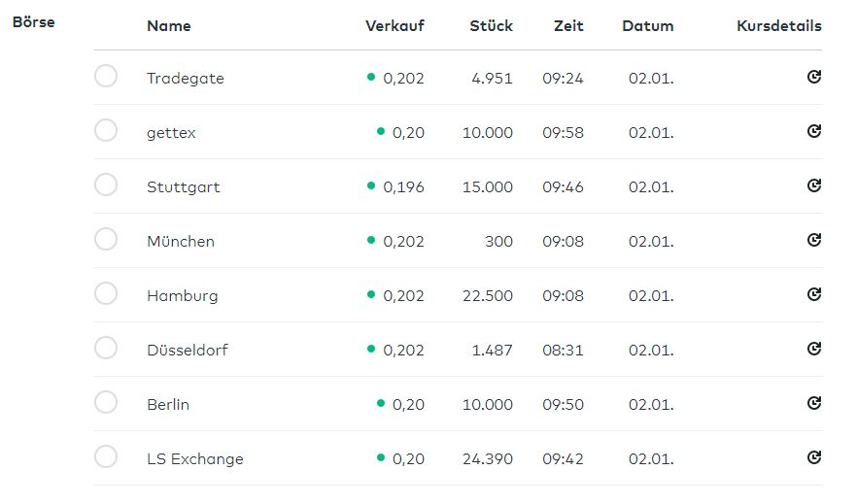Click München row Kursdetails icon
This screenshot has width=857, height=504.
814,240
